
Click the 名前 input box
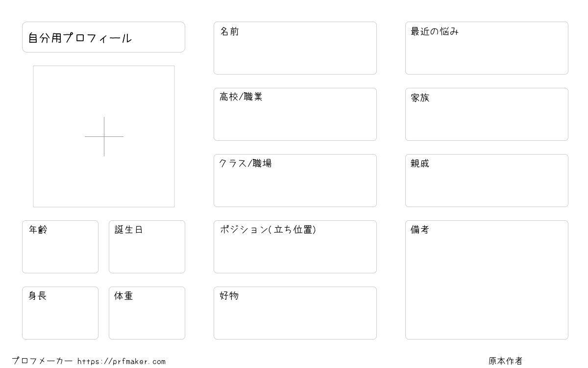click(x=295, y=48)
